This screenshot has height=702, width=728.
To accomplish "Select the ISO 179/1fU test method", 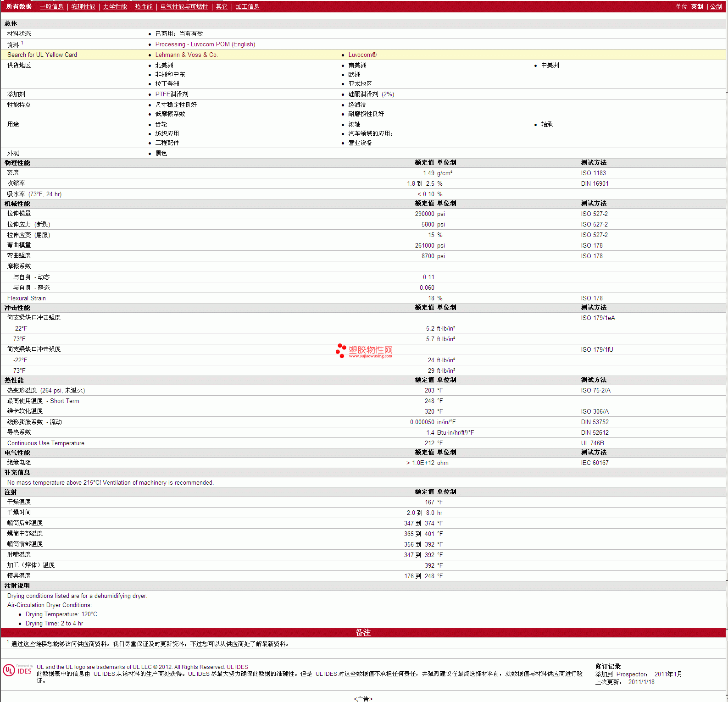I will (597, 349).
